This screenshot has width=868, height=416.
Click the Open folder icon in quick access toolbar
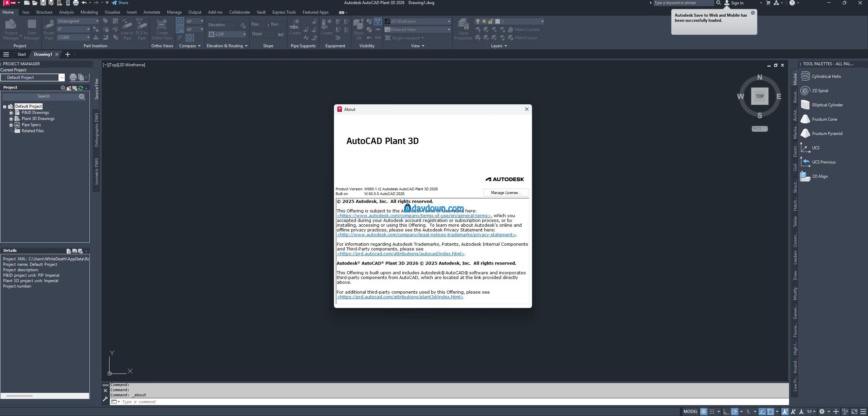tap(35, 3)
